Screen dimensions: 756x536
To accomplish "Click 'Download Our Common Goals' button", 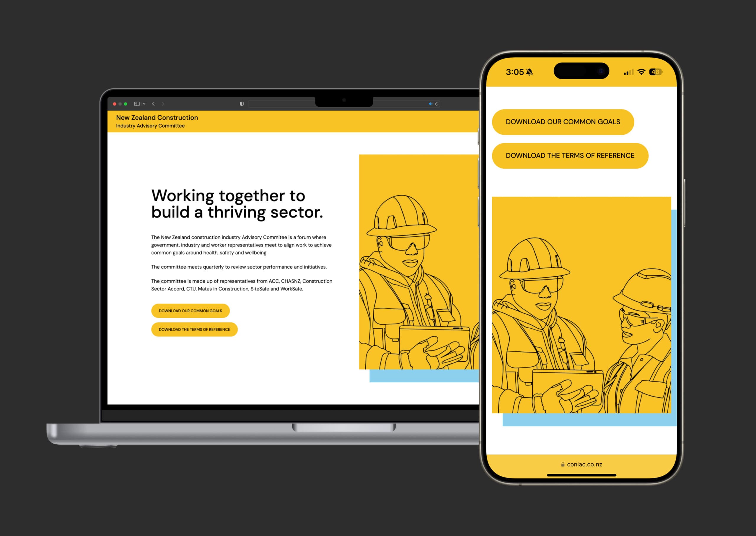I will coord(191,310).
